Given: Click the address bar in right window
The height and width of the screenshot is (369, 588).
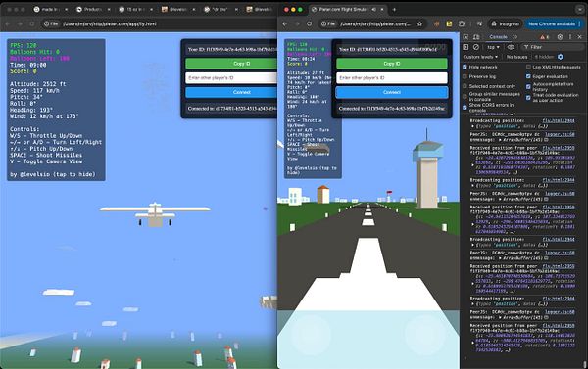Looking at the screenshot, I should [x=373, y=23].
